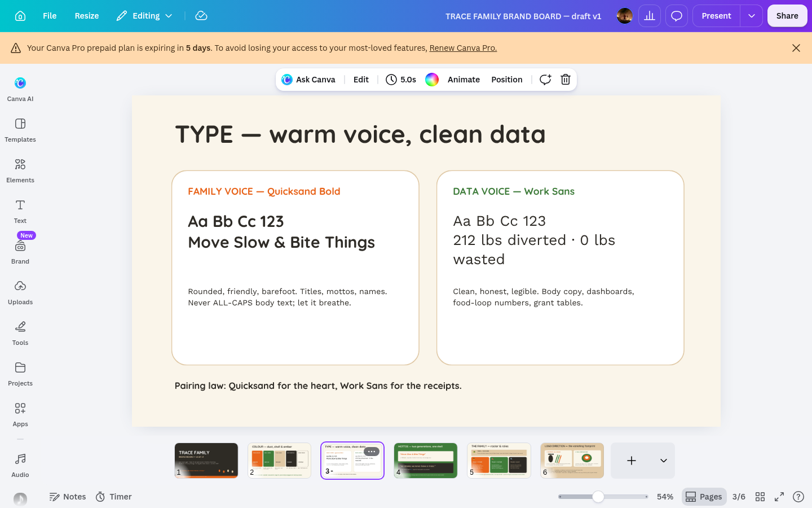Image resolution: width=812 pixels, height=508 pixels.
Task: Expand the Present options arrow
Action: (752, 16)
